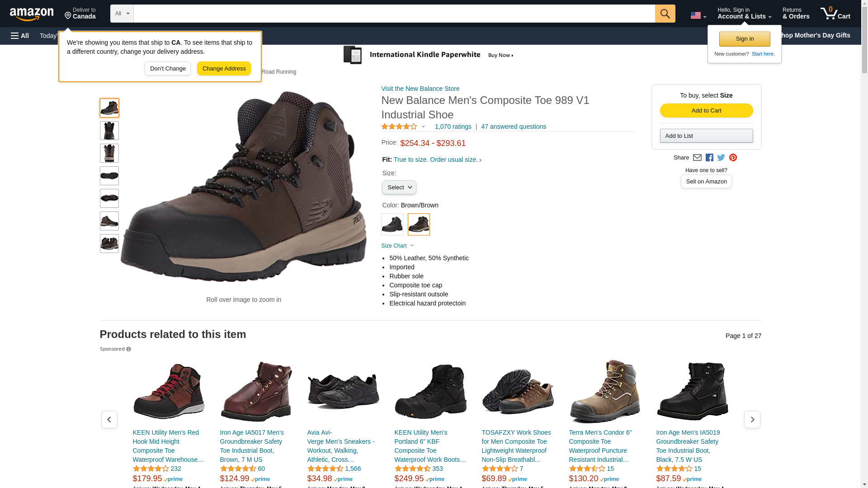Open the Size Select dropdown

click(x=399, y=188)
